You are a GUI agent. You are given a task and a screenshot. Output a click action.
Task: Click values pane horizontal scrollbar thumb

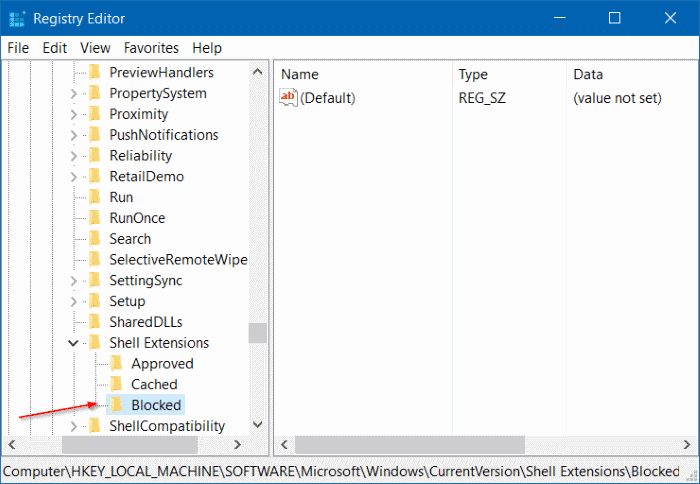pyautogui.click(x=410, y=444)
